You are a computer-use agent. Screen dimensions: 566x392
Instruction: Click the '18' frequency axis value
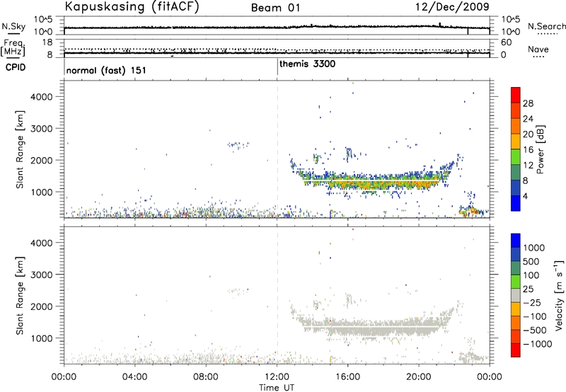tap(47, 42)
